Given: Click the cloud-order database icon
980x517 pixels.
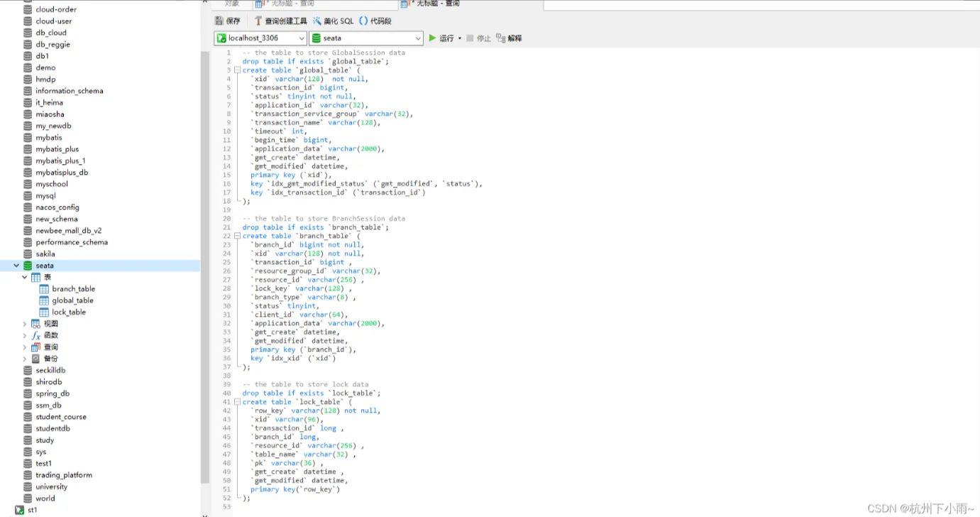Looking at the screenshot, I should coord(28,9).
